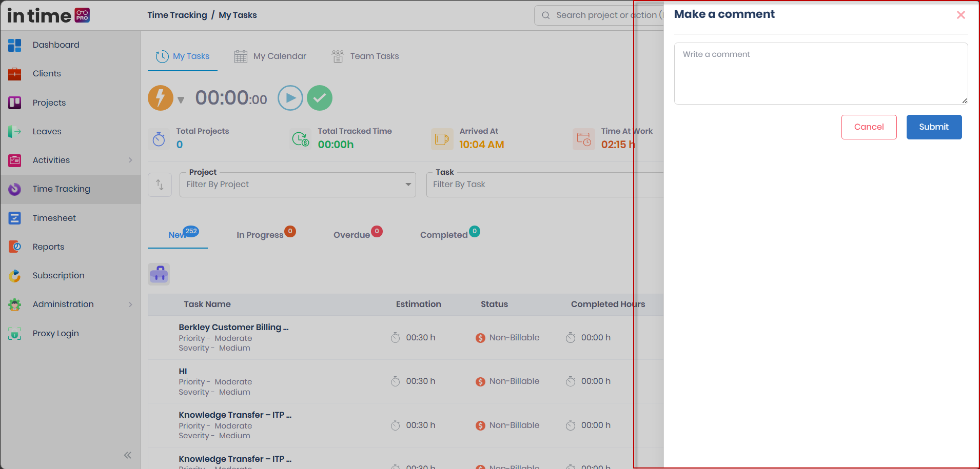Click the purple briefcase project icon
Image resolution: width=980 pixels, height=469 pixels.
point(159,274)
